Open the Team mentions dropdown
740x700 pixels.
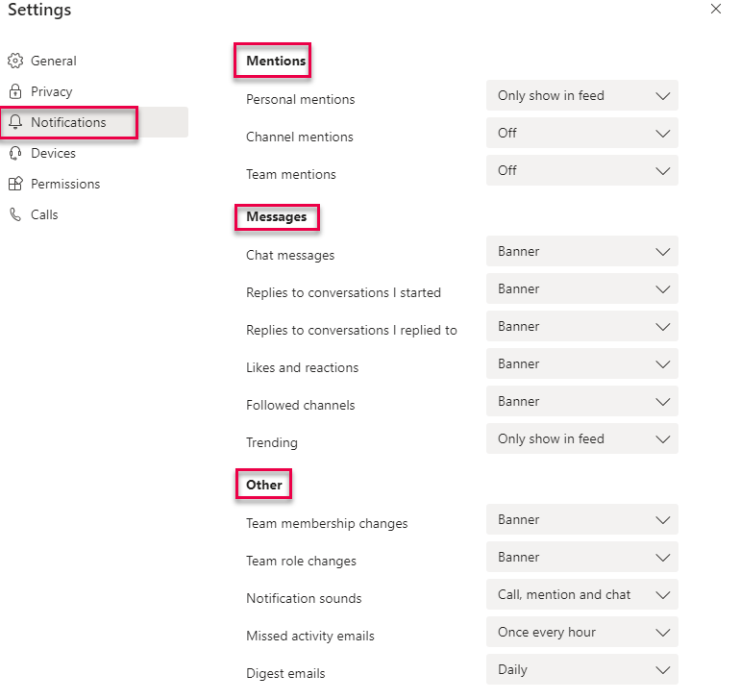click(581, 170)
